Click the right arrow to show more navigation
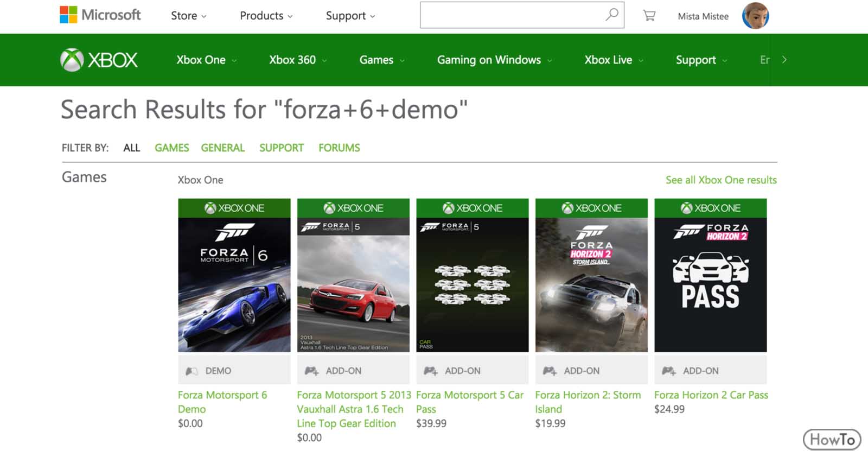Viewport: 868px width, 457px height. tap(784, 60)
